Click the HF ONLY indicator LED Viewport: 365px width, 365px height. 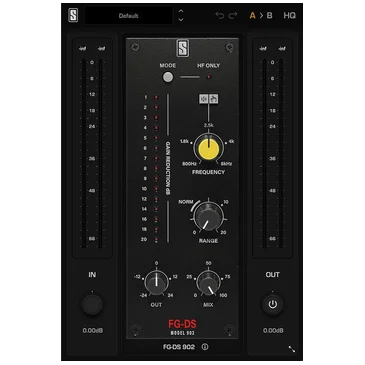(x=209, y=77)
